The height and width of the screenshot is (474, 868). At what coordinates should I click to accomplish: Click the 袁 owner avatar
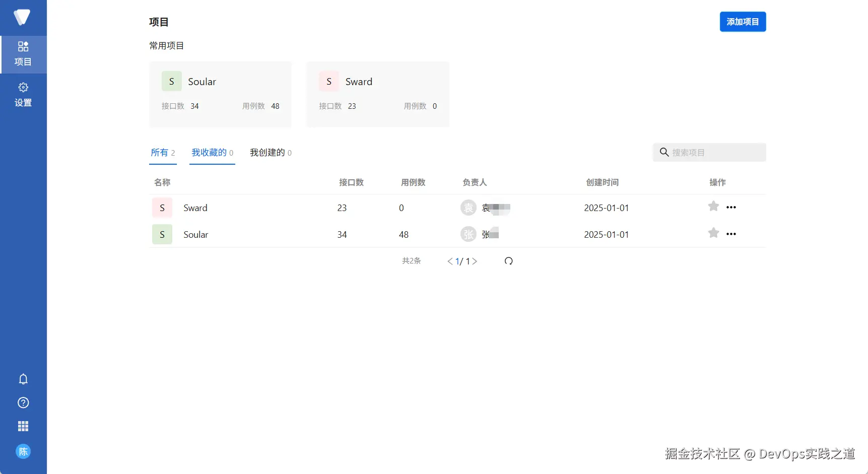pyautogui.click(x=469, y=208)
